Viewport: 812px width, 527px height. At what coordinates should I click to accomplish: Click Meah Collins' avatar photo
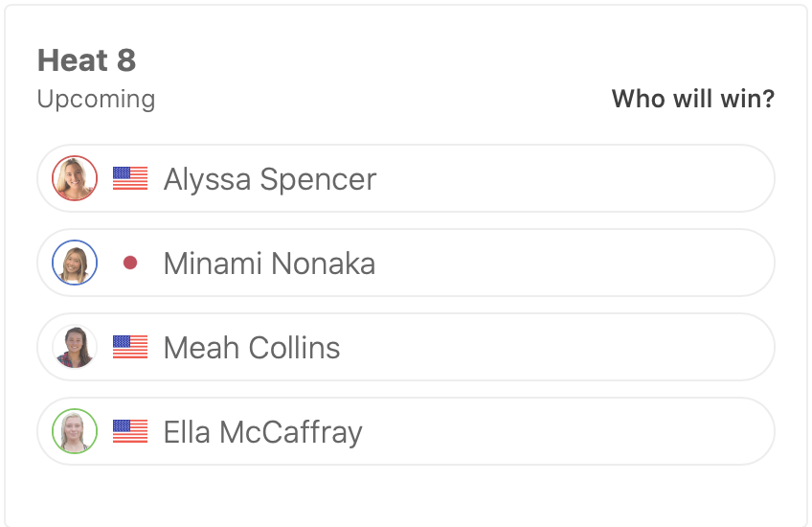[75, 347]
